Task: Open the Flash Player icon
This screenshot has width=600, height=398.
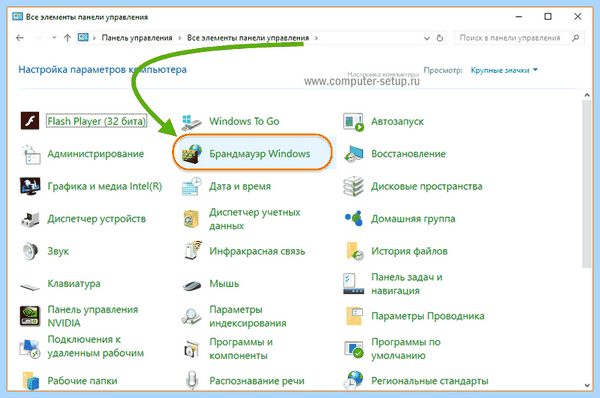Action: pyautogui.click(x=30, y=121)
